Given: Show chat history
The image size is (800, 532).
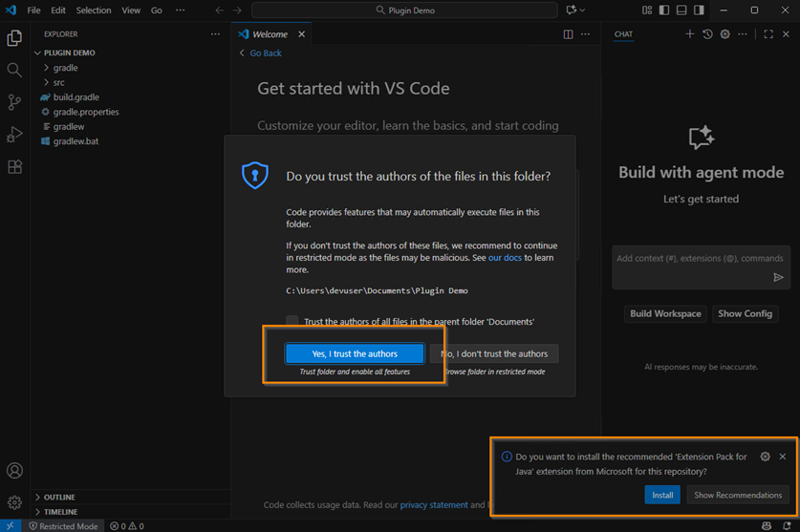Looking at the screenshot, I should click(707, 34).
